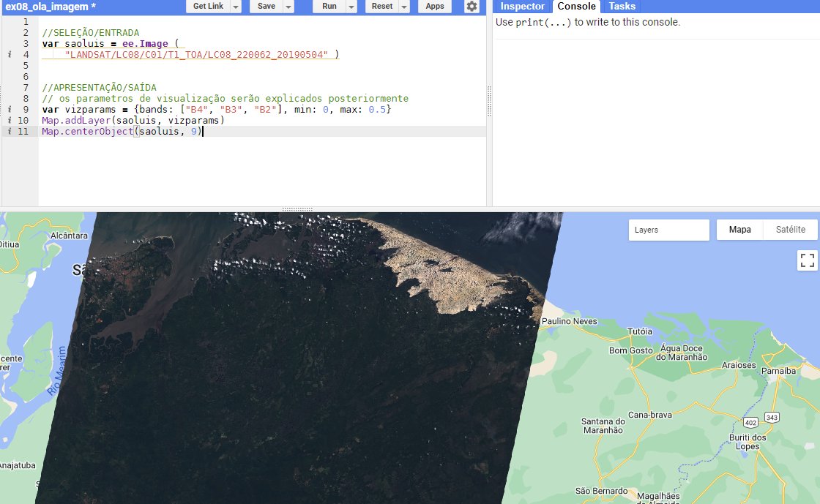Expand the Run dropdown arrow
Viewport: 820px width, 504px height.
click(x=351, y=7)
